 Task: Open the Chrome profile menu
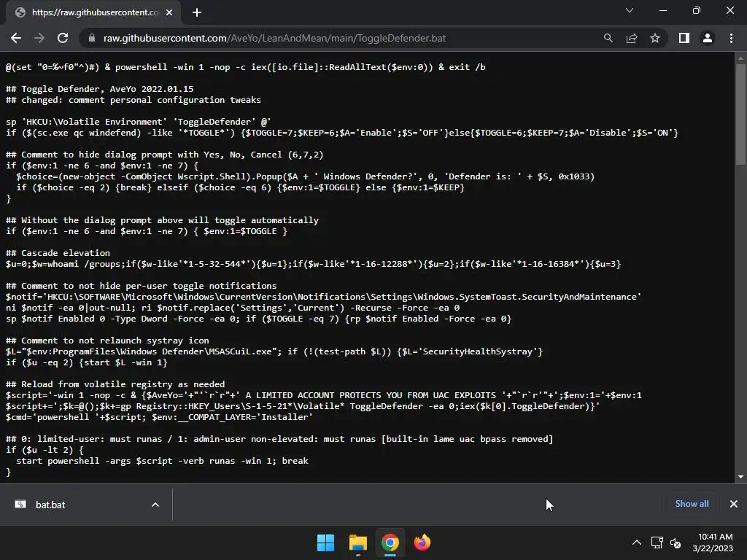(x=708, y=38)
